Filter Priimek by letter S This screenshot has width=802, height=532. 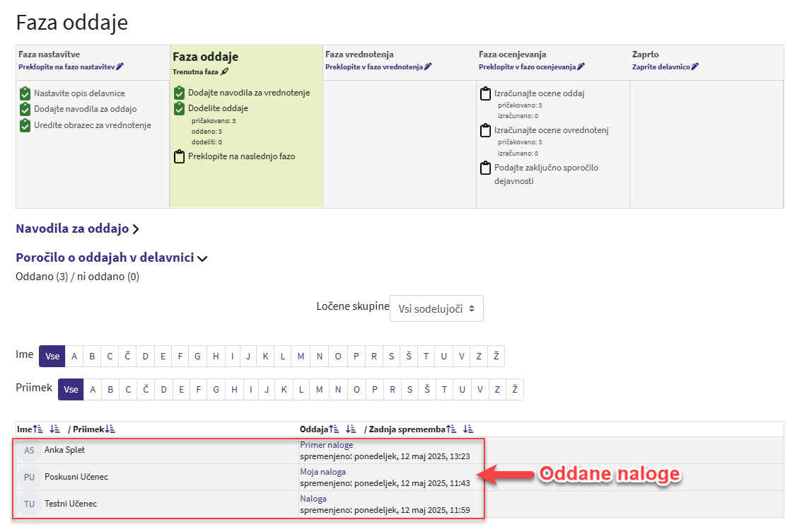409,390
